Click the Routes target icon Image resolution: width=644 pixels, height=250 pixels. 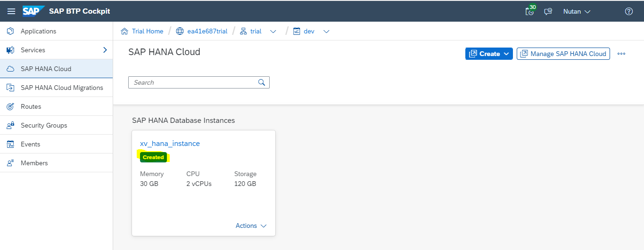[10, 106]
